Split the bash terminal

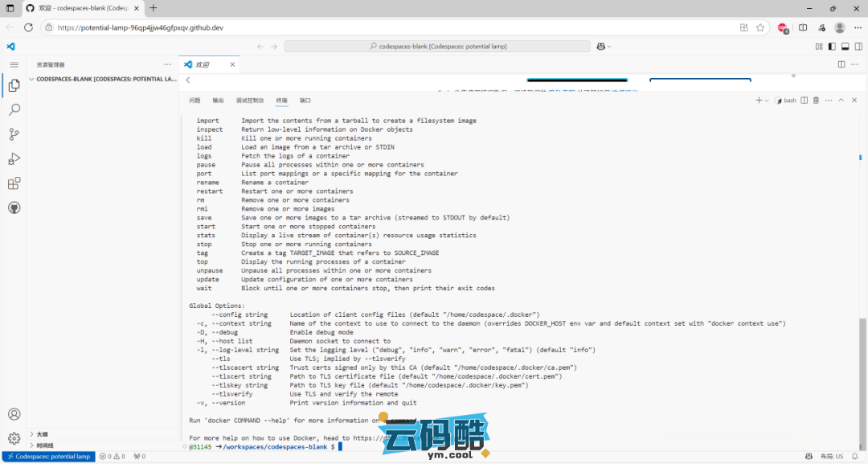[x=804, y=101]
